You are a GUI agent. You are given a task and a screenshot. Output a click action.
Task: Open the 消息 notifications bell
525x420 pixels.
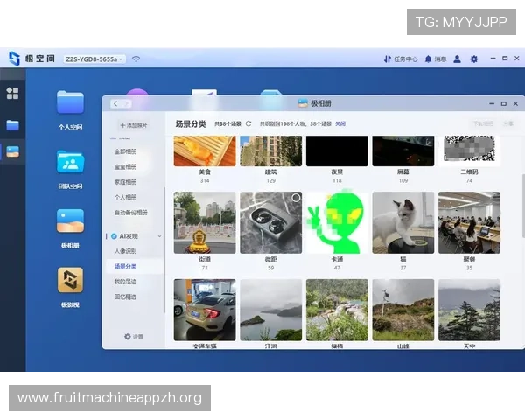point(436,59)
